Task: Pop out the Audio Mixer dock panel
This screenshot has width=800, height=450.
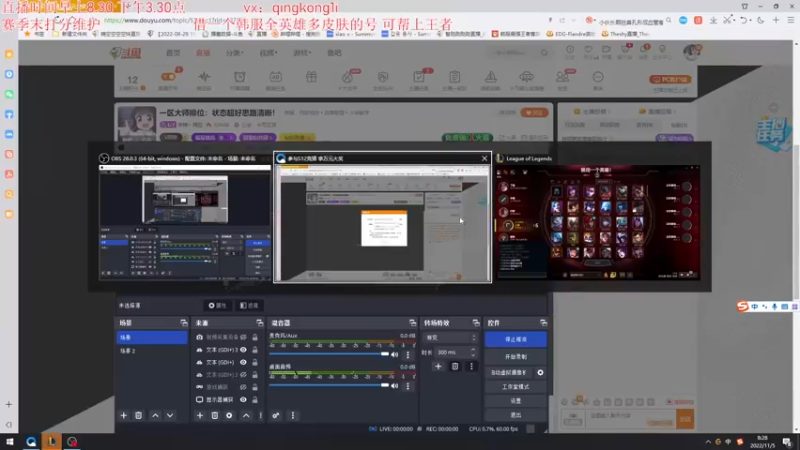Action: point(412,322)
